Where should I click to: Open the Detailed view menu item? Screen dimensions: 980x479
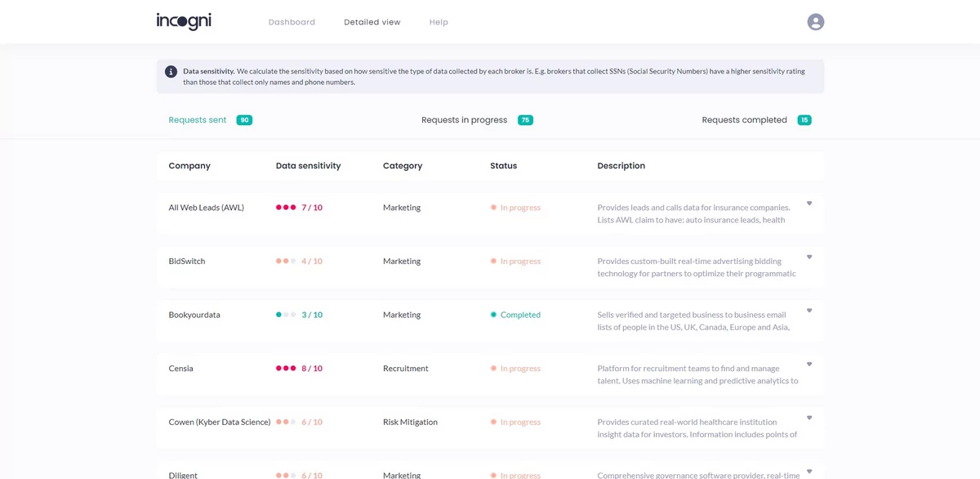pyautogui.click(x=372, y=22)
